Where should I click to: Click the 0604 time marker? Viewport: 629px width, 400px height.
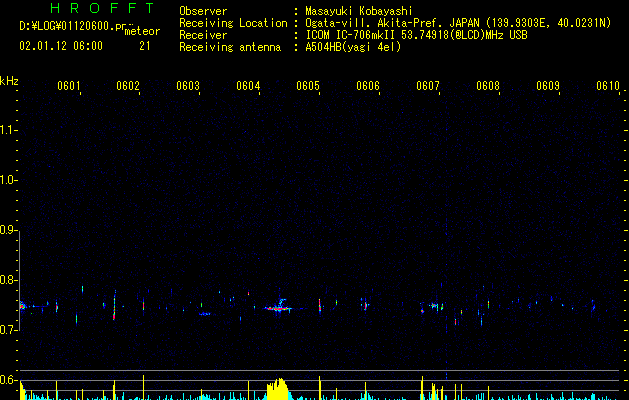pyautogui.click(x=248, y=86)
